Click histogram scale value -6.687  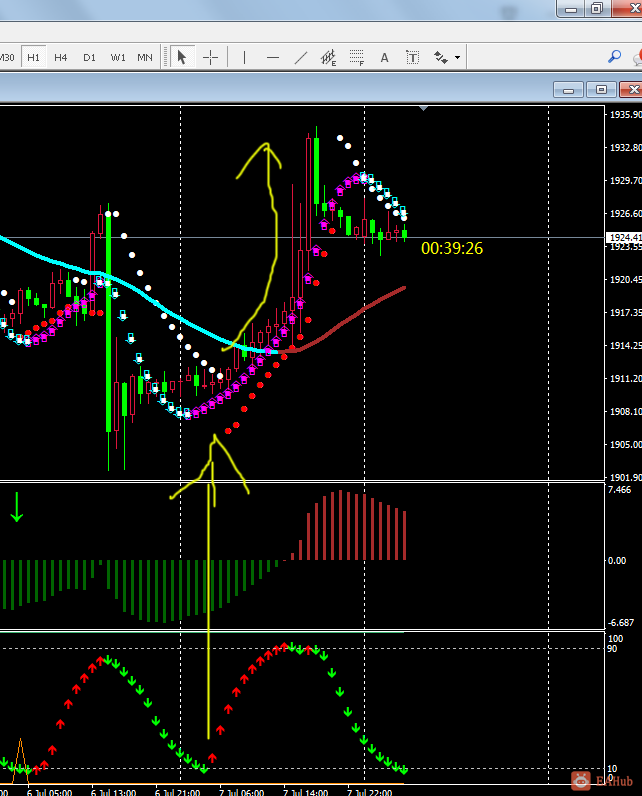pyautogui.click(x=621, y=622)
